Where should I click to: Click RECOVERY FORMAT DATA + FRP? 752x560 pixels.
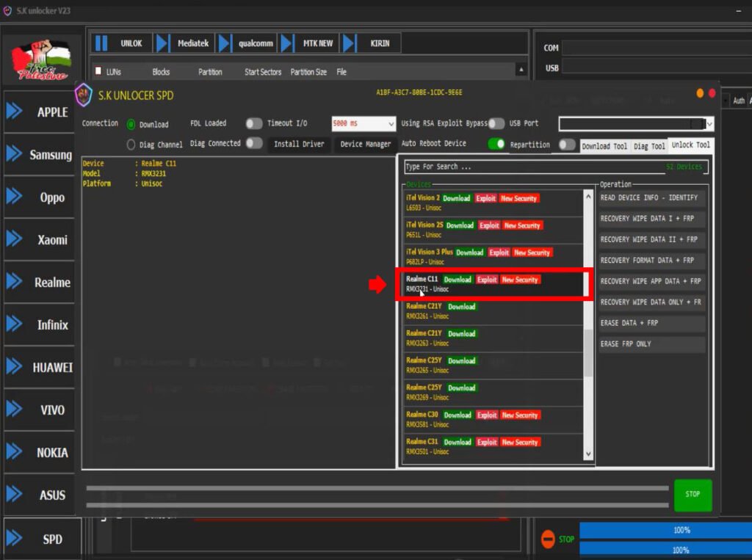652,261
